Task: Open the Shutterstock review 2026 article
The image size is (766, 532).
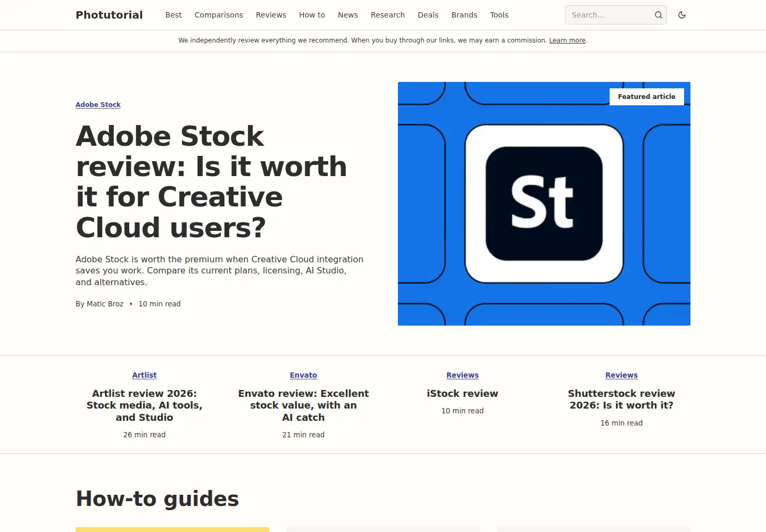Action: tap(621, 400)
